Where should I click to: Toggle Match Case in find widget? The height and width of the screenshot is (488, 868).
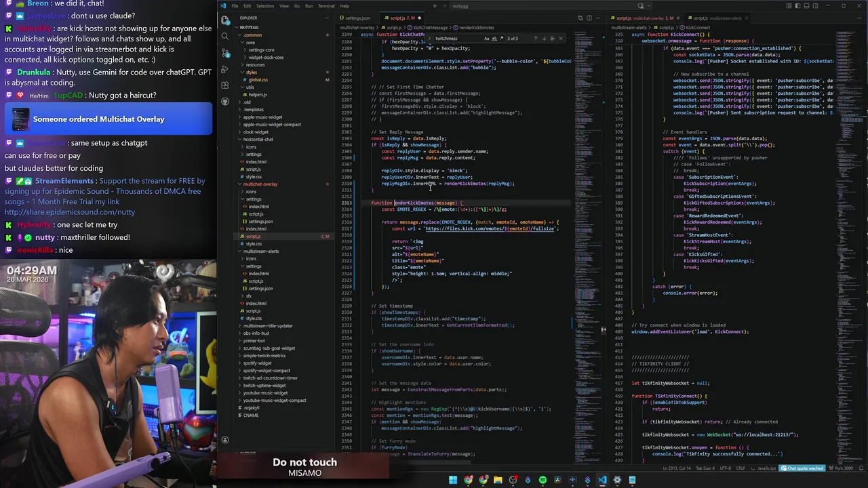coord(486,38)
